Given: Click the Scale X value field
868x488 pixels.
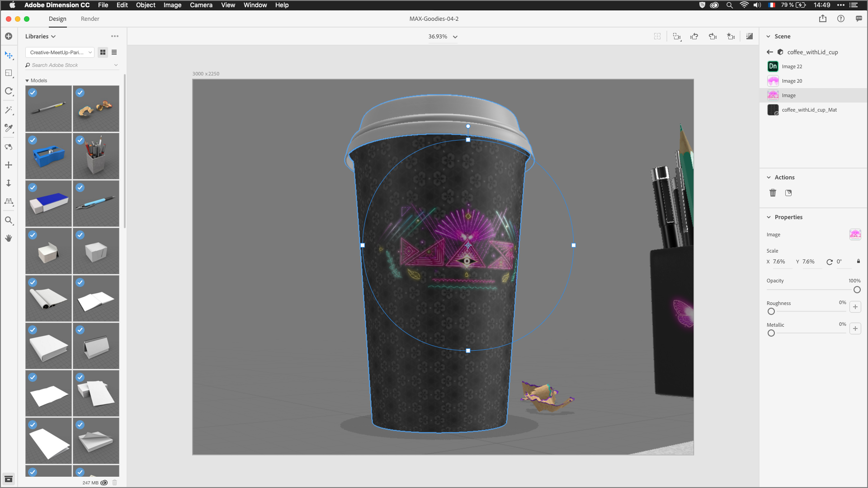Looking at the screenshot, I should click(x=783, y=262).
